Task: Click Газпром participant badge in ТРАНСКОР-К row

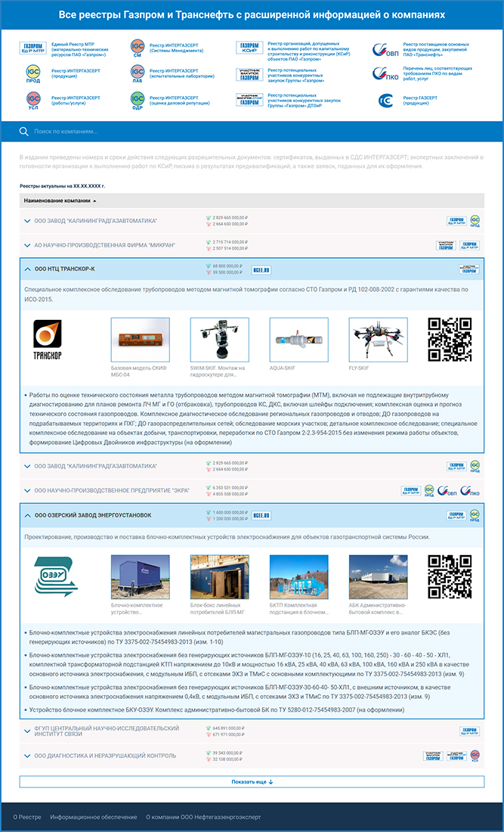Action: tap(469, 269)
